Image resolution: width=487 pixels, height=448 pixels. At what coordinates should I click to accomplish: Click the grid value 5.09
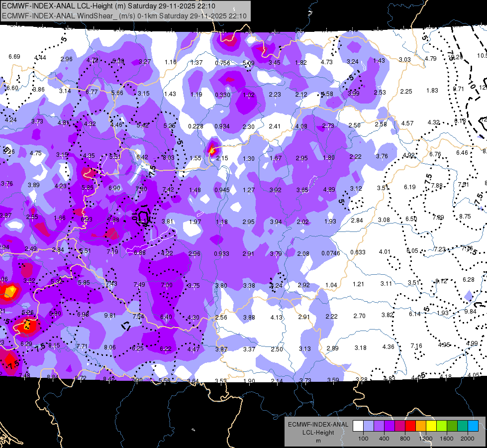point(248,63)
